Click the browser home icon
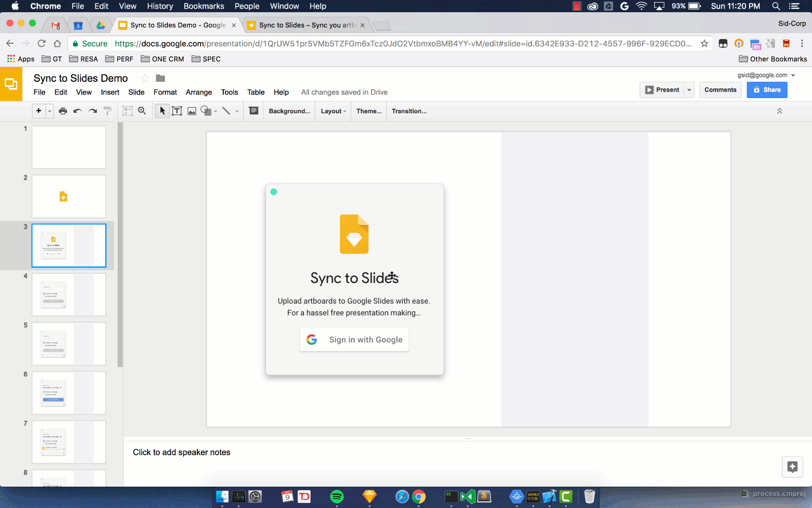Screen dimensions: 812x508 pos(57,44)
